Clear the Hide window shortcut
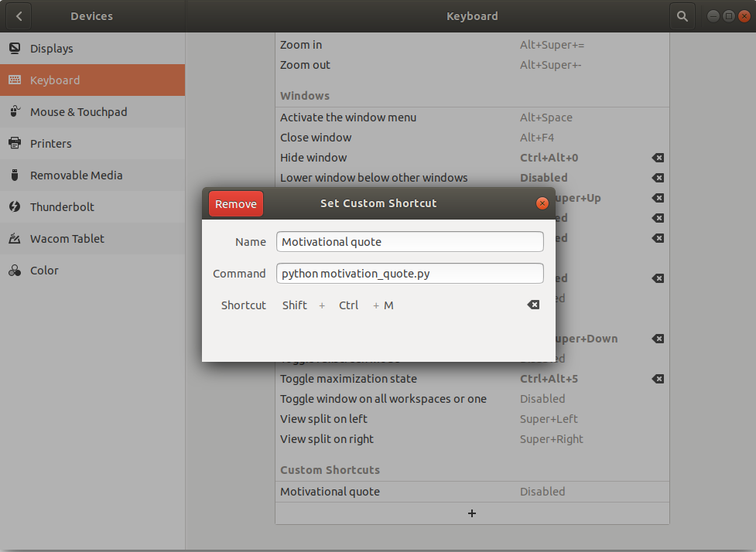Image resolution: width=756 pixels, height=552 pixels. 657,158
